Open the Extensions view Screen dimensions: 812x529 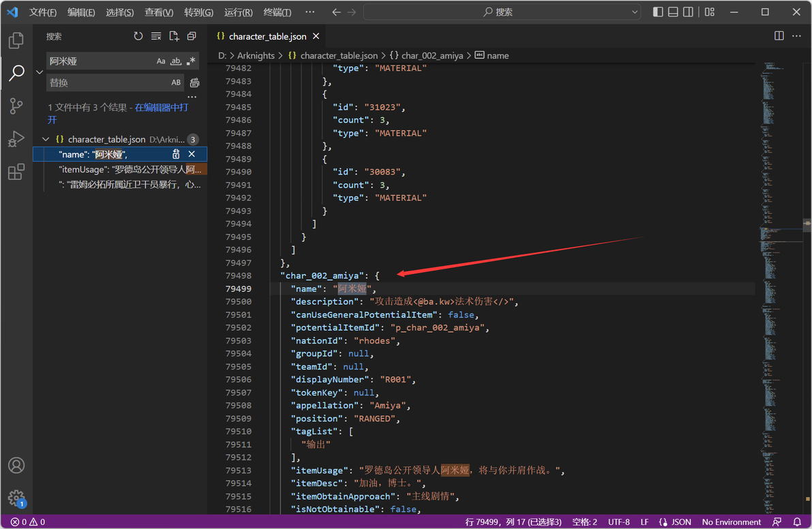point(16,172)
